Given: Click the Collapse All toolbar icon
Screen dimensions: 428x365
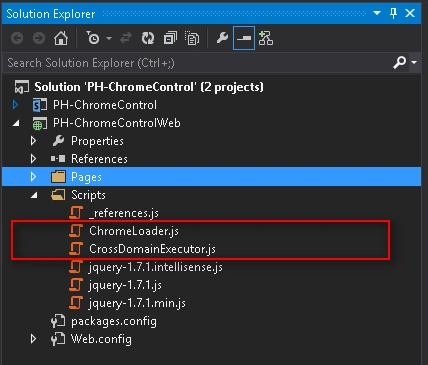Looking at the screenshot, I should pyautogui.click(x=170, y=38).
